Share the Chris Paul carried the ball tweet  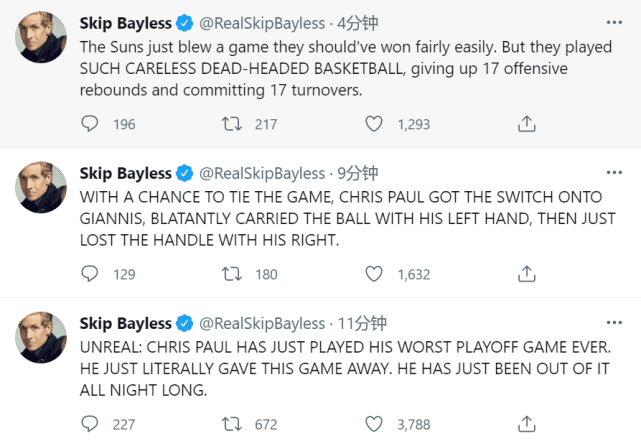tap(527, 274)
